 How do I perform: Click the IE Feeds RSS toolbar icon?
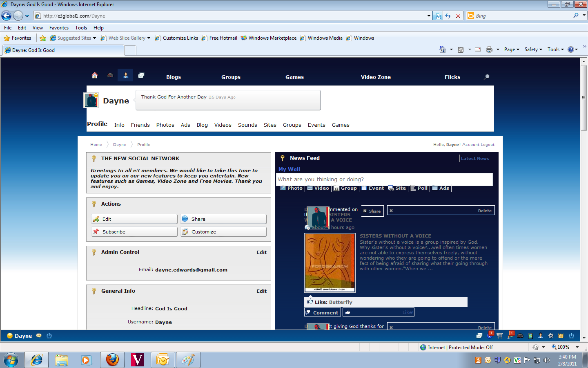(x=461, y=49)
